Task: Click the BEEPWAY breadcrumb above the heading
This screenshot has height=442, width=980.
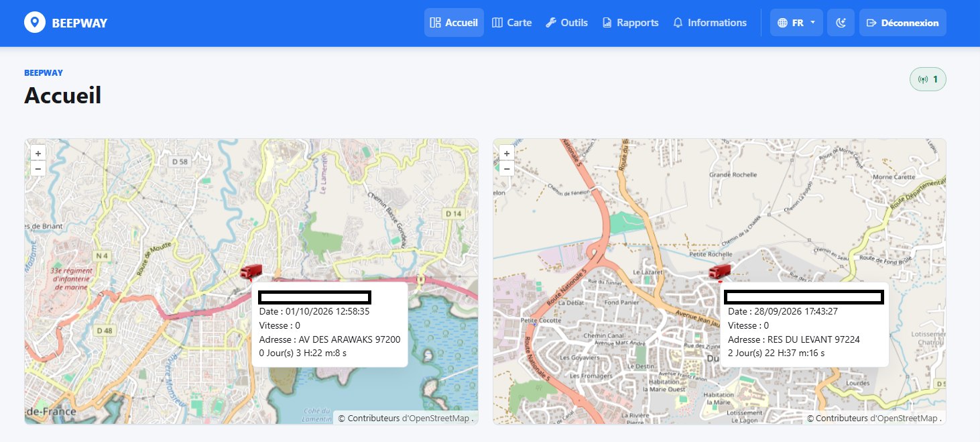Action: [x=44, y=72]
